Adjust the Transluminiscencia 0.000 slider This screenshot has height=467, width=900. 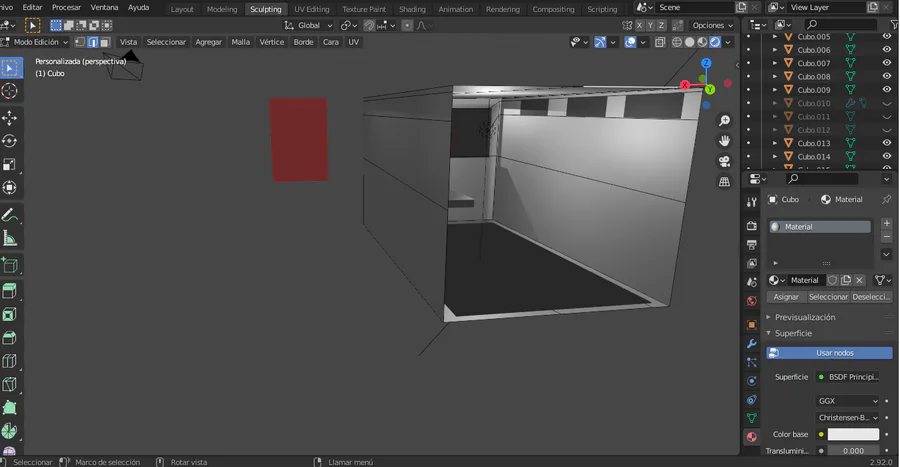(x=853, y=451)
